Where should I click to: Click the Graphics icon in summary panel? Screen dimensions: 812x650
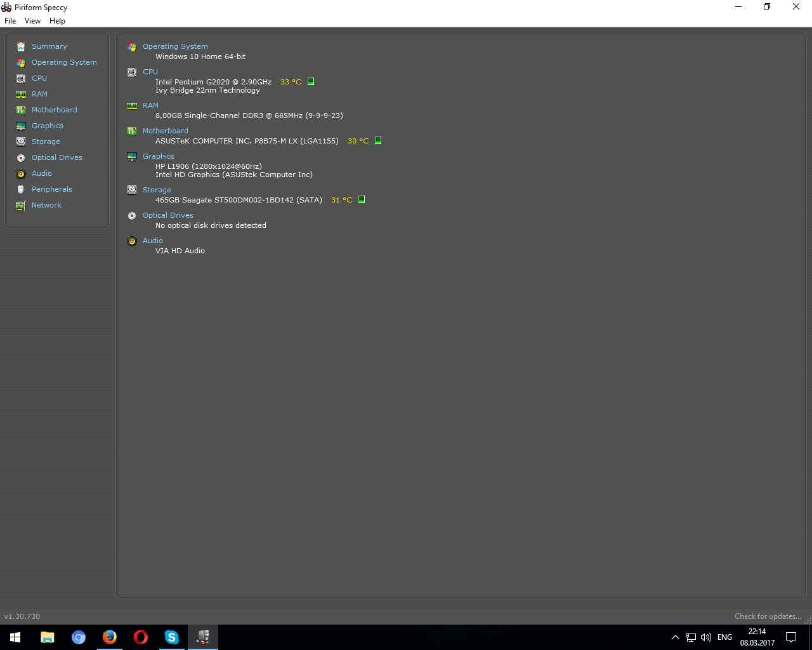point(132,157)
